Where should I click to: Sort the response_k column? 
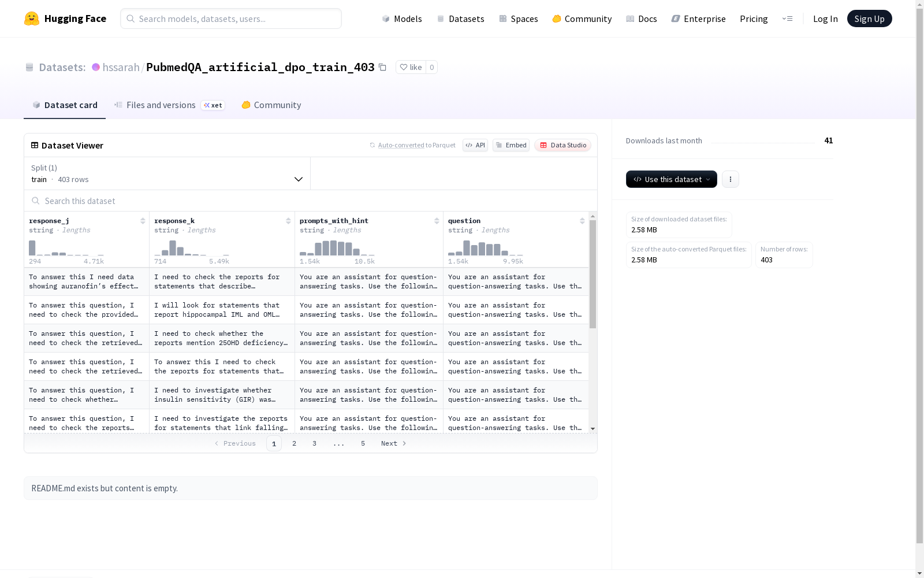[288, 221]
